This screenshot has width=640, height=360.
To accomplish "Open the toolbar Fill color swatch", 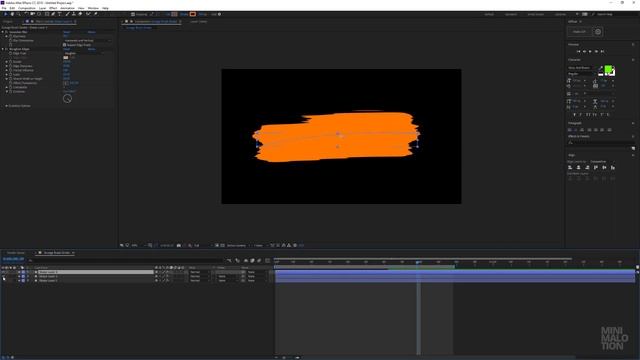I will tap(174, 14).
